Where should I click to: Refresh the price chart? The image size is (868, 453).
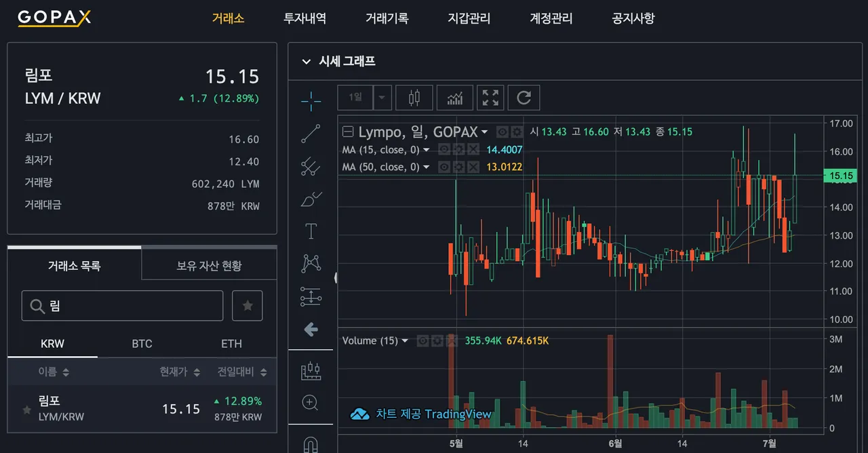(x=524, y=97)
